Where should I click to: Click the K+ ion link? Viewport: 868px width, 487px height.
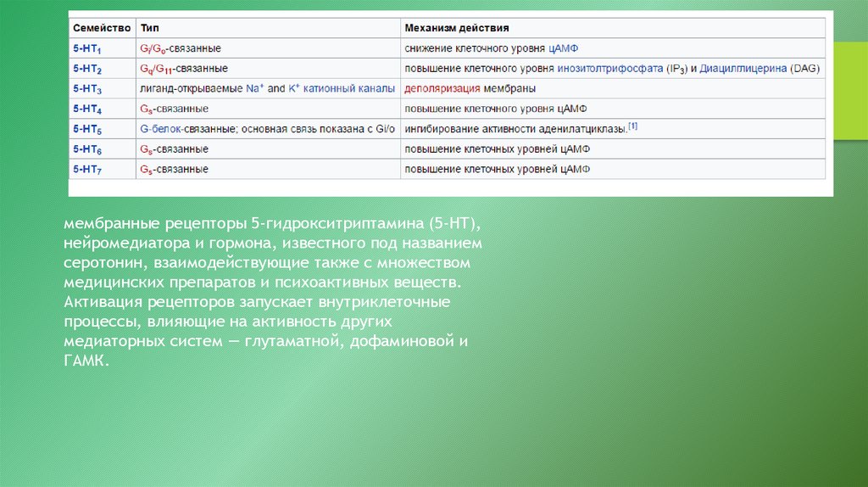(x=295, y=88)
